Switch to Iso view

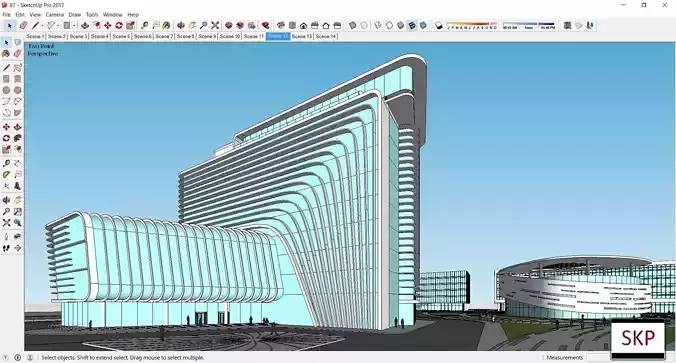click(x=281, y=25)
